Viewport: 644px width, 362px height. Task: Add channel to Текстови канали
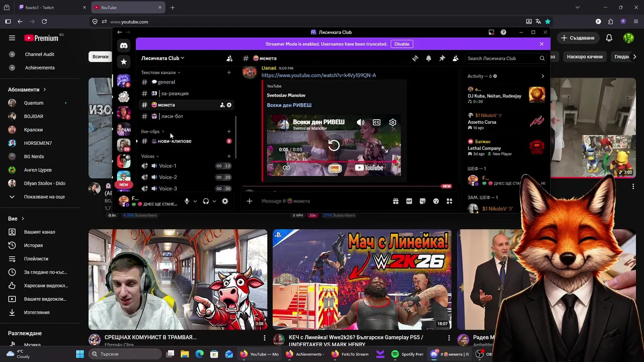point(229,72)
